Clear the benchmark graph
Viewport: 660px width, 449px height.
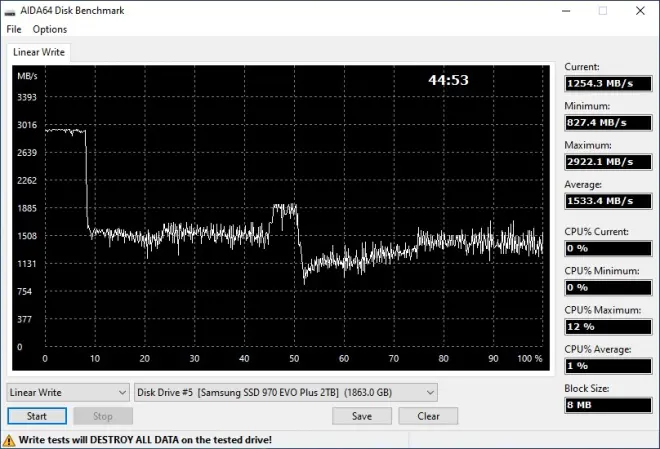(428, 416)
